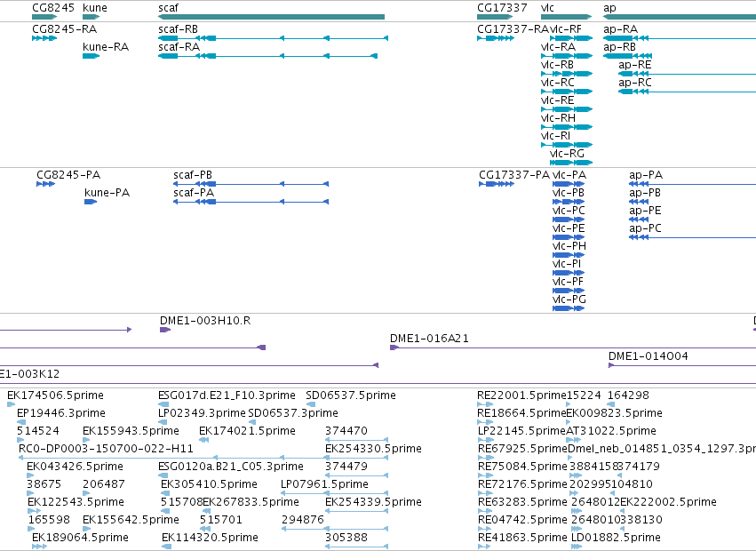Click the EK189064.5prime EST label

pos(81,538)
